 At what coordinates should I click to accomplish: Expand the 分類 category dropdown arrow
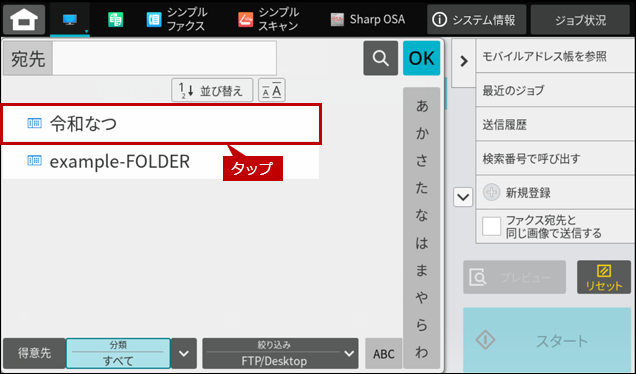pyautogui.click(x=184, y=353)
